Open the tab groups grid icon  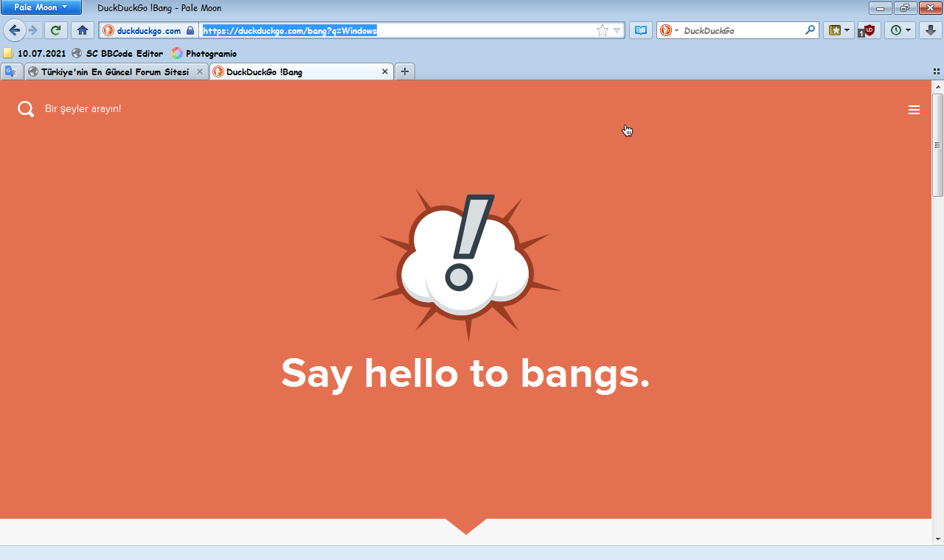tap(936, 71)
